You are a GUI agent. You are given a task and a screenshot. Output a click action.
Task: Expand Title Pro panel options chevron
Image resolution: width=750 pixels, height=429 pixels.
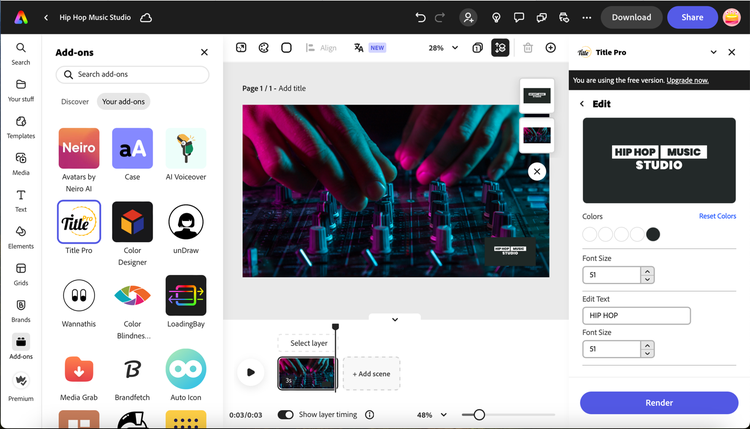[713, 52]
